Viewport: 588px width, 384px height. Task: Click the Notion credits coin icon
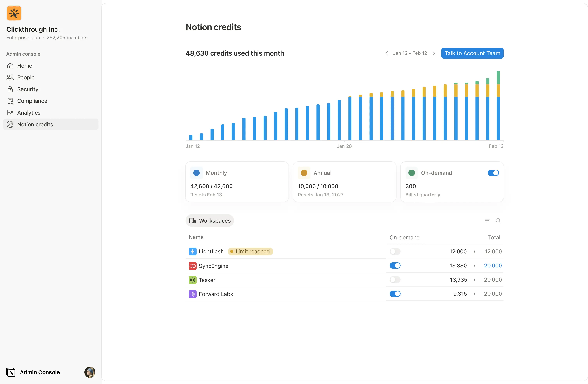pyautogui.click(x=10, y=124)
